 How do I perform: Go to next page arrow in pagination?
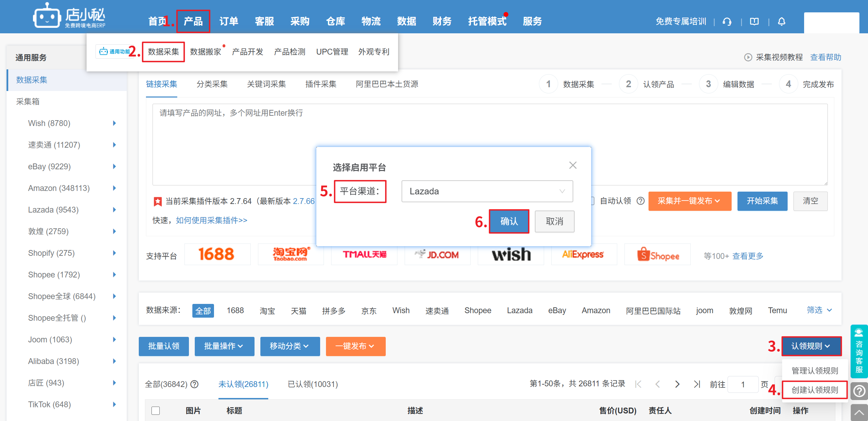[x=677, y=384]
